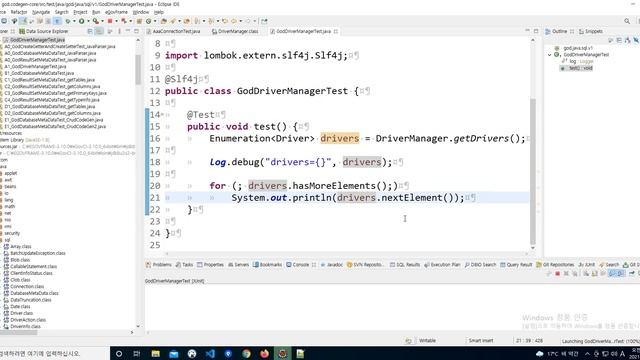The height and width of the screenshot is (360, 640).
Task: Click the red Stop toolbar icon
Action: coord(110,21)
